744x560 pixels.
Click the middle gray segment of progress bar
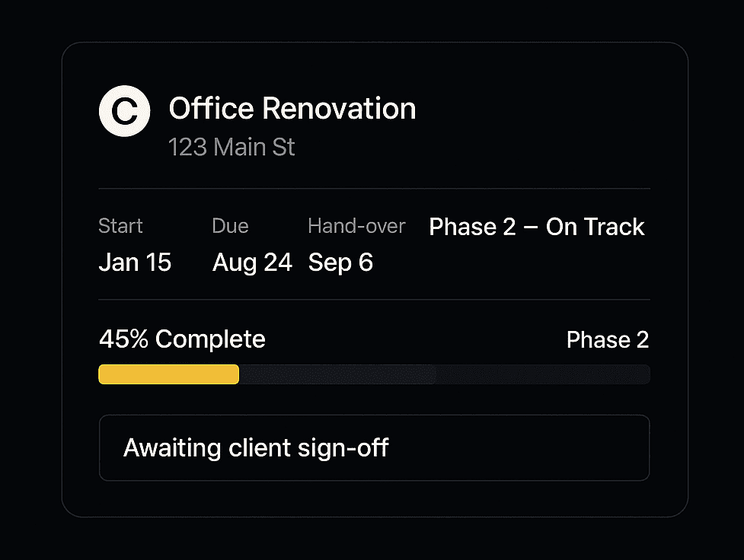pyautogui.click(x=337, y=374)
